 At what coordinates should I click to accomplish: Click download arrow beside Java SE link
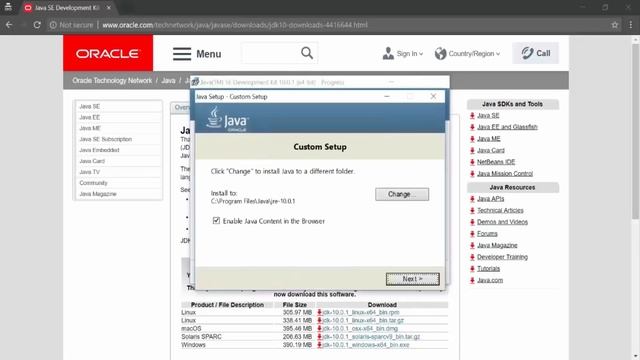(472, 116)
